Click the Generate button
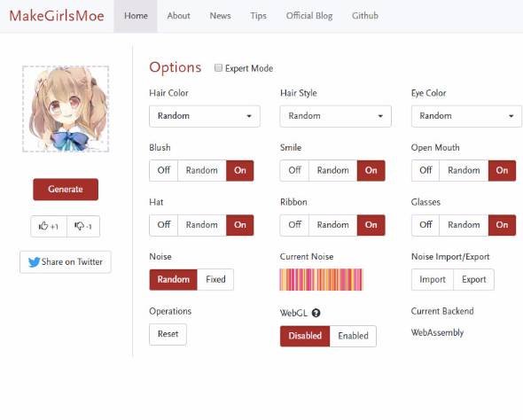Image resolution: width=523 pixels, height=420 pixels. point(66,190)
